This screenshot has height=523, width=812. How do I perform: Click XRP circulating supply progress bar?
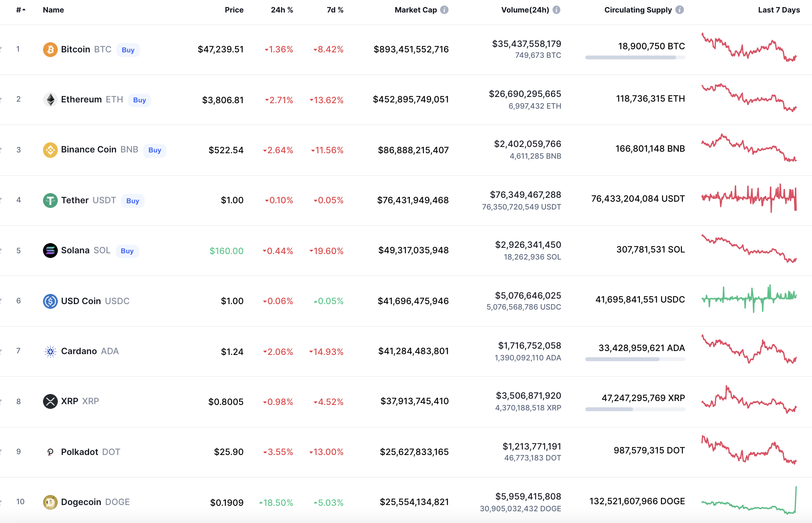tap(635, 409)
